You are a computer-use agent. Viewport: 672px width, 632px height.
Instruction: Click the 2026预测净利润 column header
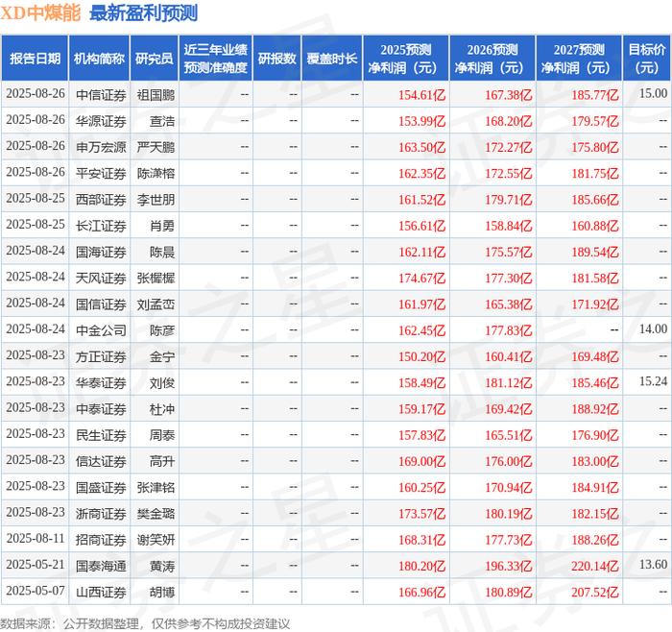(x=492, y=59)
